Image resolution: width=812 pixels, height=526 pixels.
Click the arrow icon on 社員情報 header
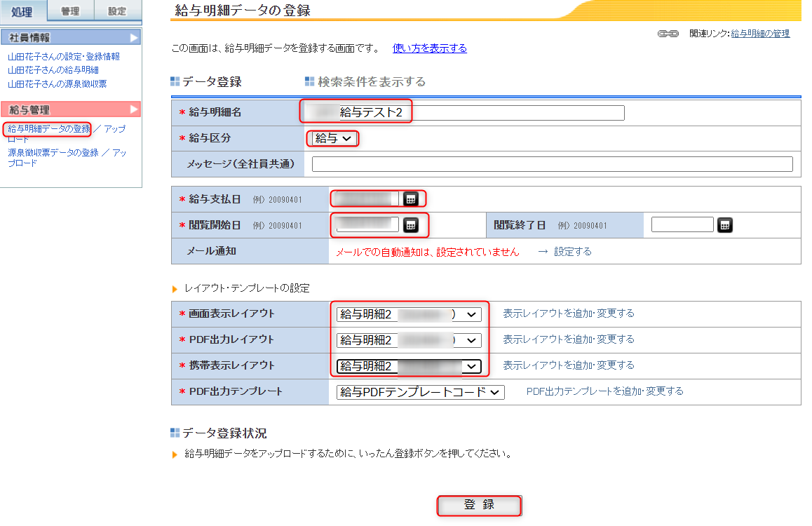pos(134,37)
